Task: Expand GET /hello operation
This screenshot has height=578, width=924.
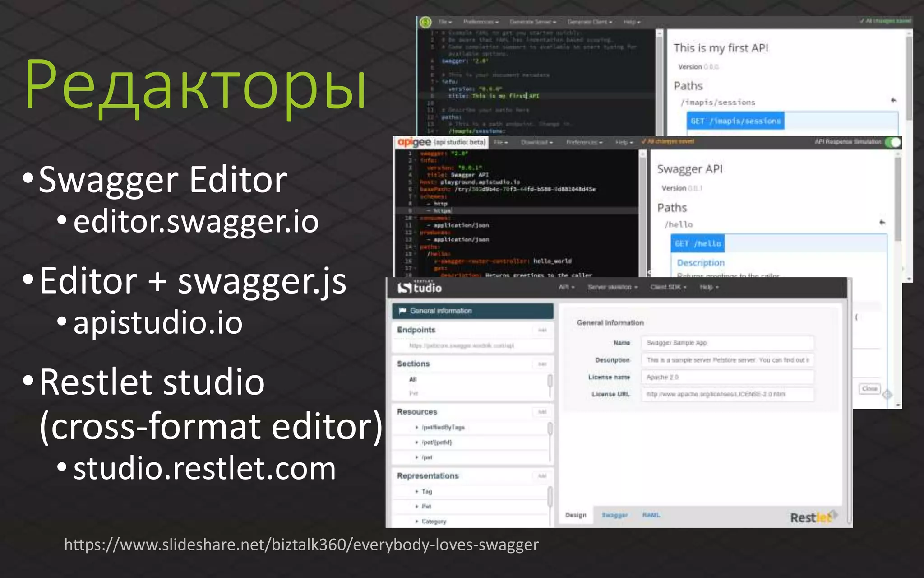Action: coord(698,244)
